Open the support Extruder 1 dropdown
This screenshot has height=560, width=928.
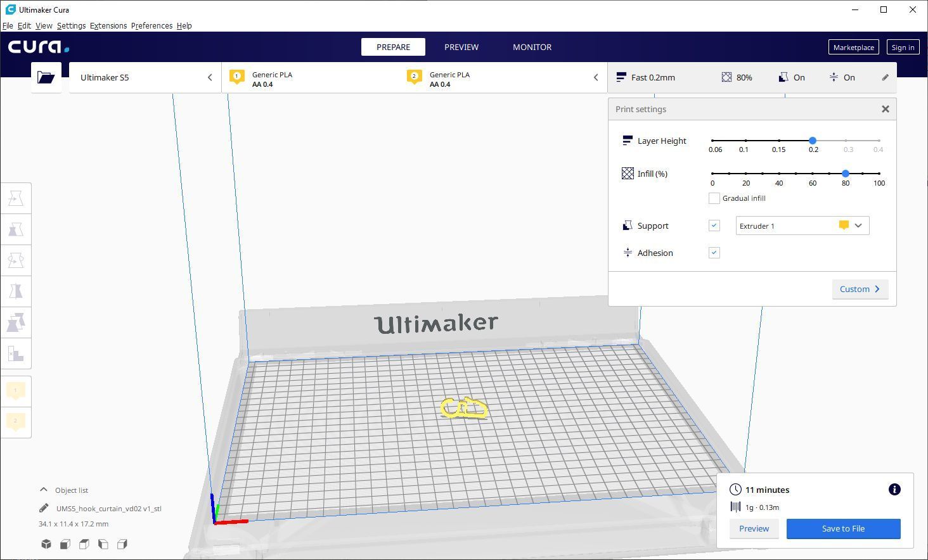click(x=802, y=226)
